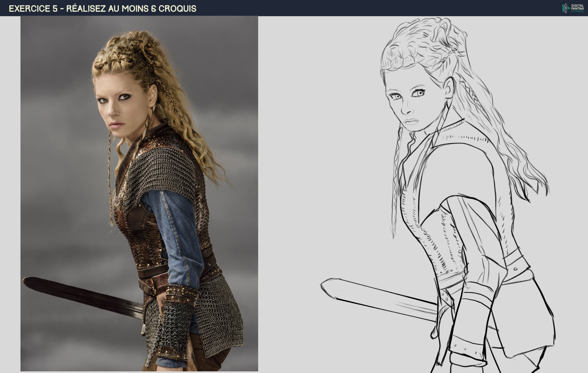Click the 'EXERCICE 5' heading text

(x=33, y=9)
